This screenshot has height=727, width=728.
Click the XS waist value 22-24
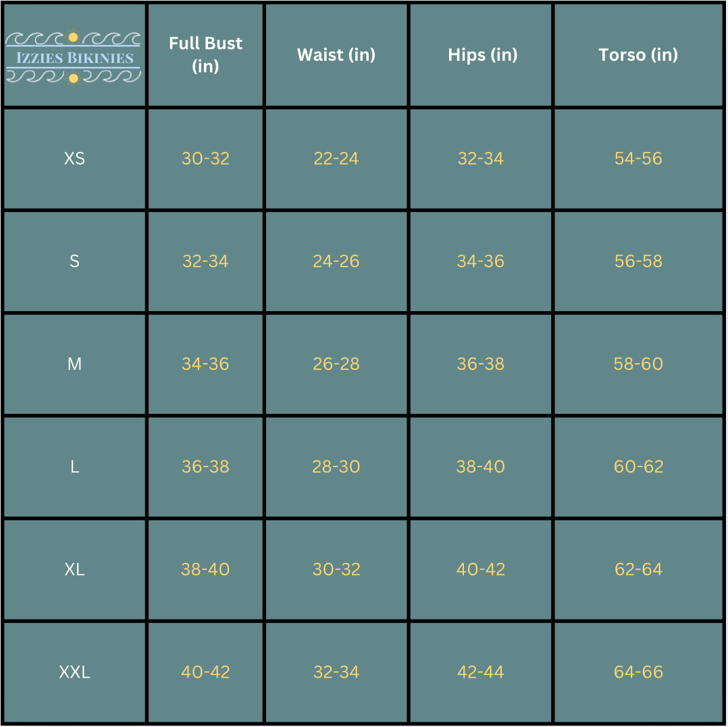336,159
